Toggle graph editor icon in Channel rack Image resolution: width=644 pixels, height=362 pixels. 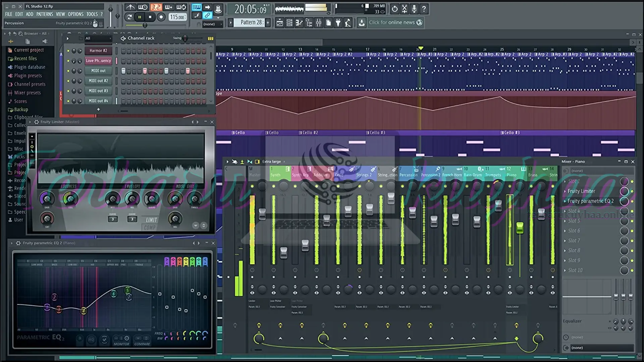tap(210, 39)
